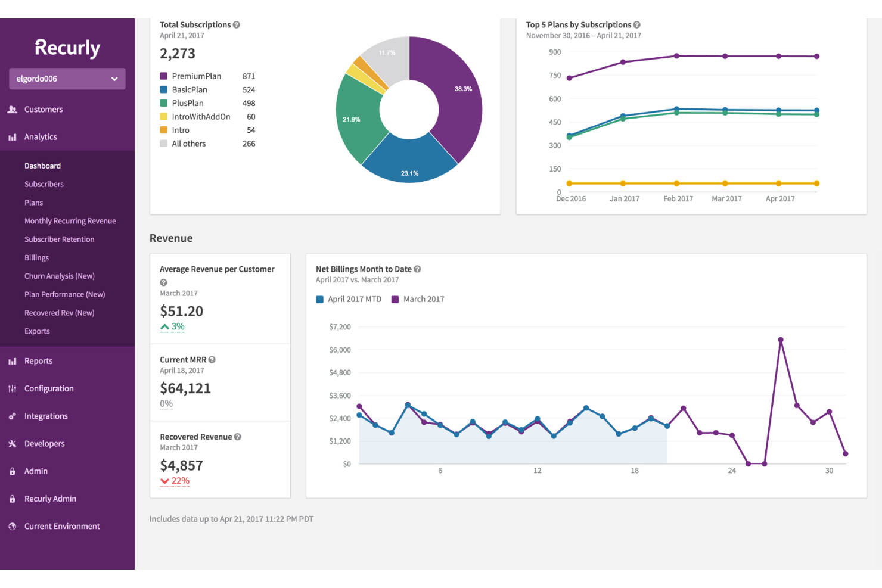The image size is (882, 588).
Task: Open the elgordo006 account dropdown
Action: coord(67,79)
